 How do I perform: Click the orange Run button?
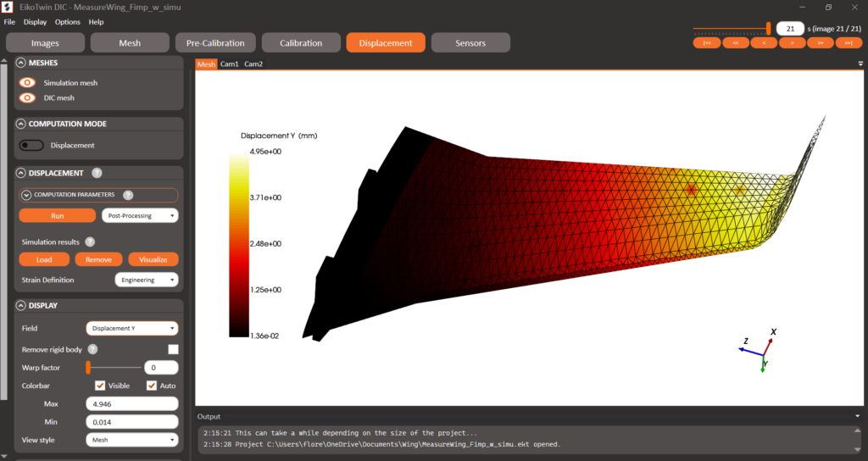point(58,216)
